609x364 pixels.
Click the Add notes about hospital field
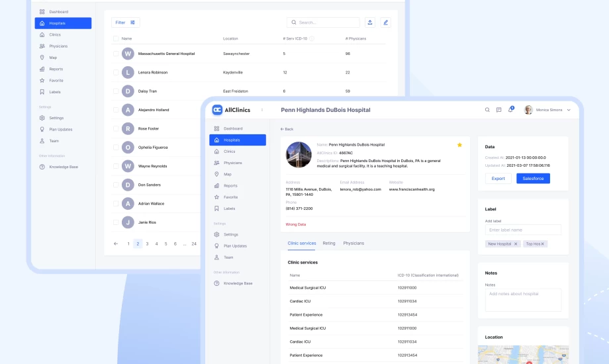[523, 300]
